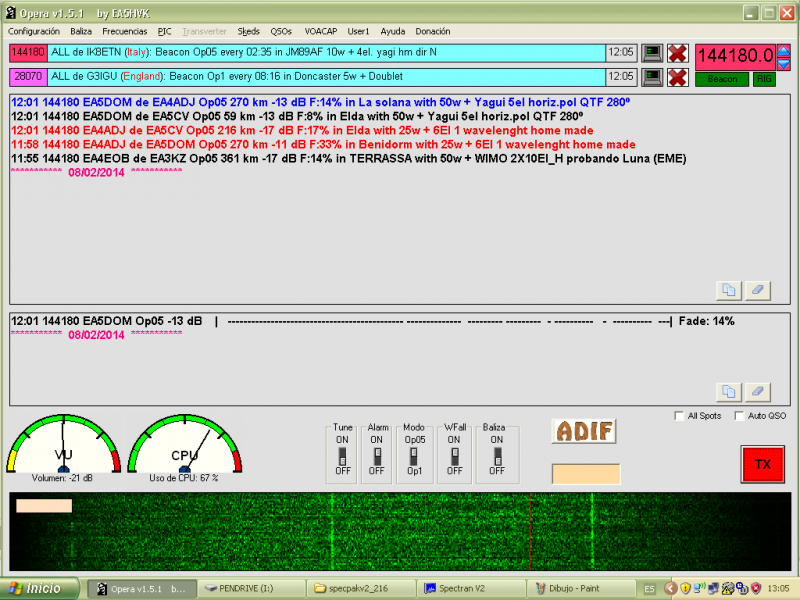Delete the G3IGU beacon row with red X
This screenshot has width=800, height=600.
pos(678,78)
